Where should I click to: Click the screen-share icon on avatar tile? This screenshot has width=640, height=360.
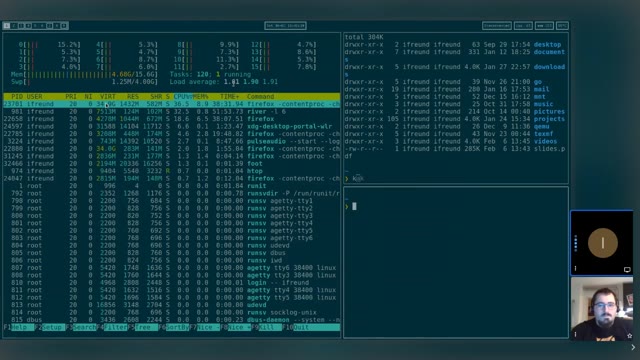click(x=627, y=269)
